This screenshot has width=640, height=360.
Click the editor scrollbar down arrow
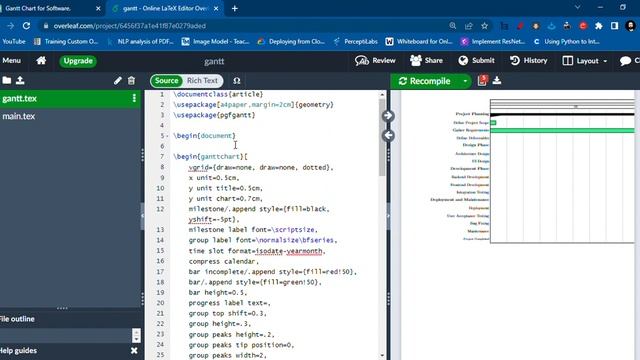(x=382, y=355)
